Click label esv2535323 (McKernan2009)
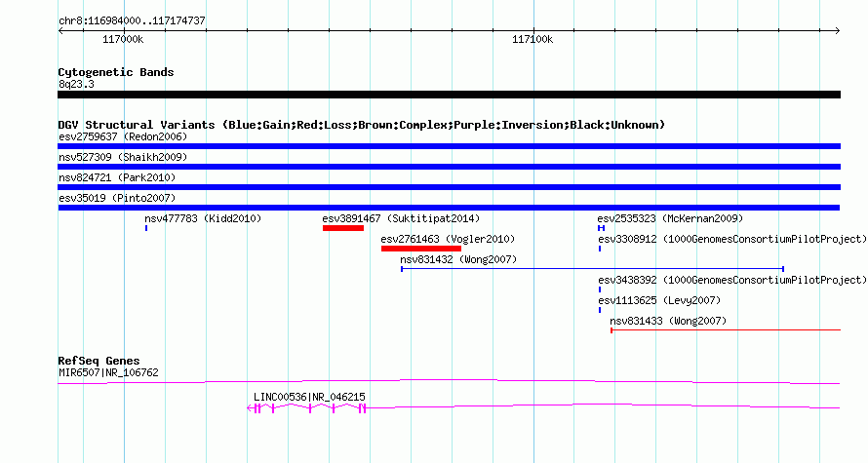868x463 pixels. 670,218
